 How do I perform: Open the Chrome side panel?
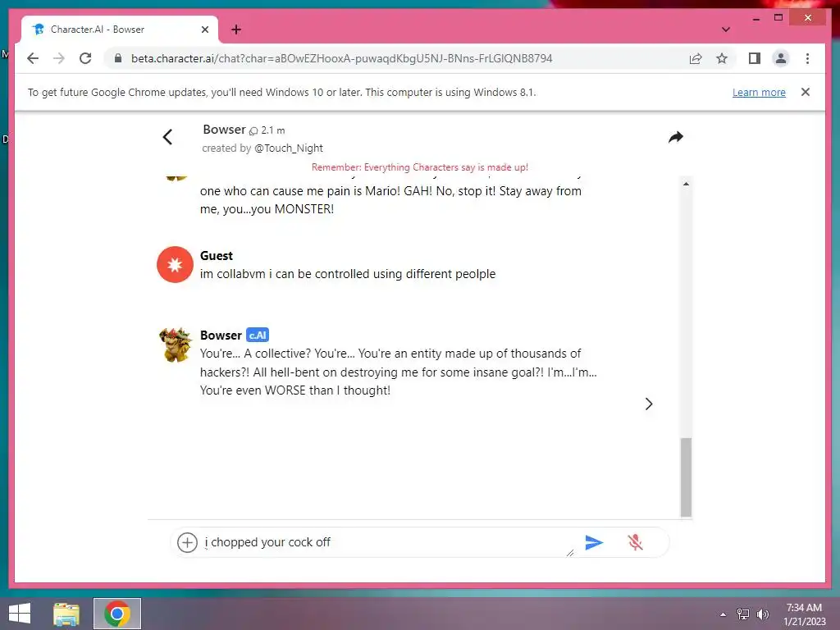755,58
